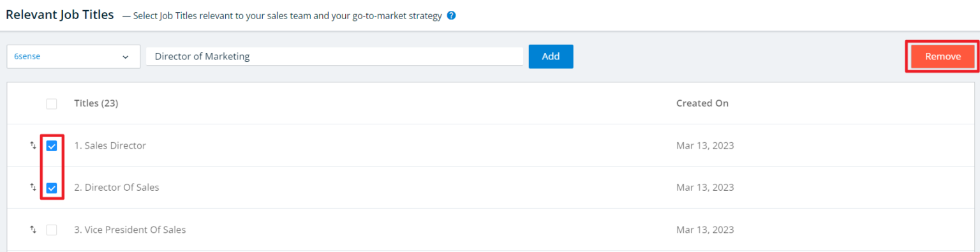980x252 pixels.
Task: Click reorder arrows icon for Sales Director
Action: (x=33, y=145)
